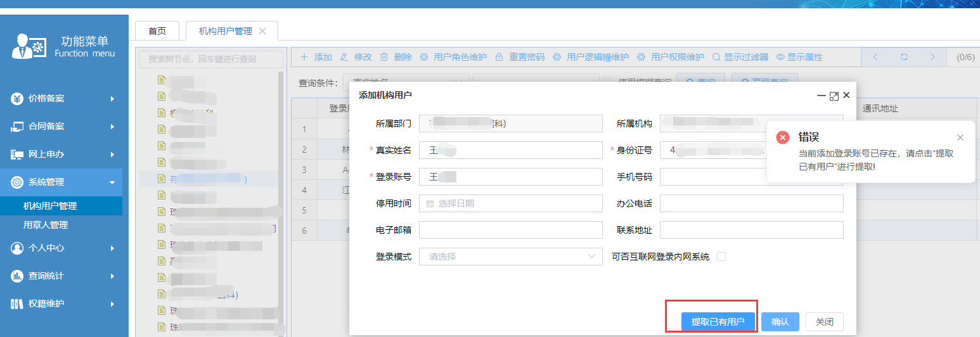This screenshot has width=980, height=337.
Task: Click the 提取已有用户 button
Action: [x=718, y=322]
